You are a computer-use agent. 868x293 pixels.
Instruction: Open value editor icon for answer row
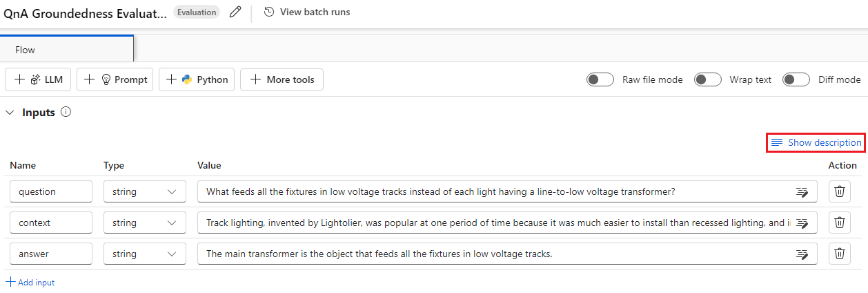[x=802, y=254]
